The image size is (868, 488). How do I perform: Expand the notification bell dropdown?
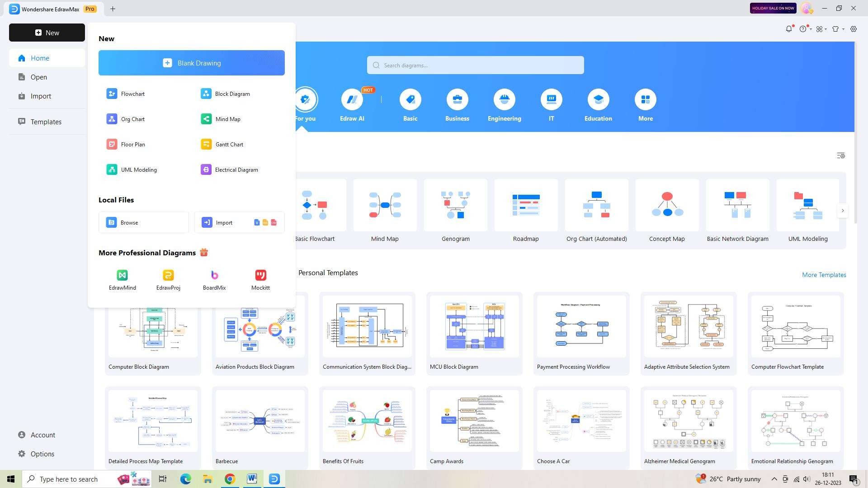click(789, 28)
